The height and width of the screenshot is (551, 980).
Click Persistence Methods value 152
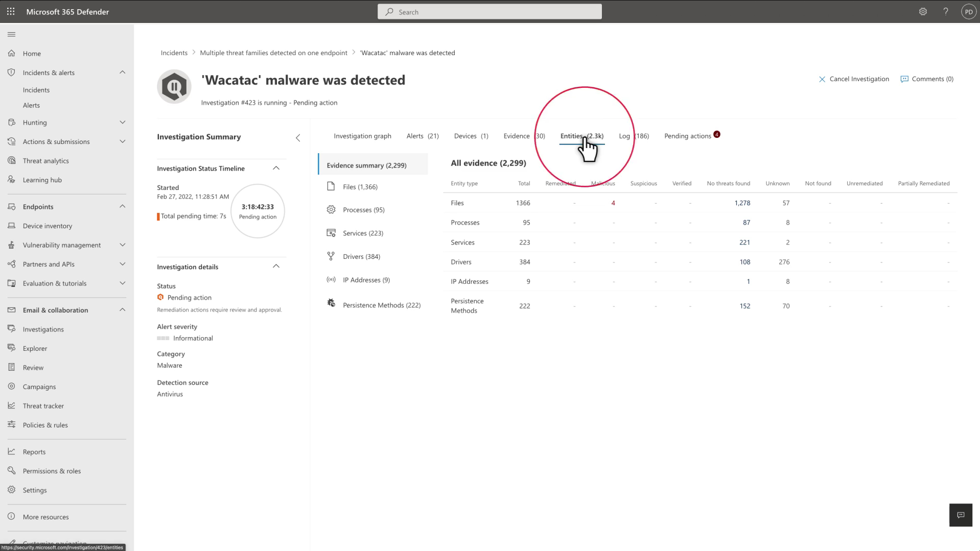click(x=744, y=306)
